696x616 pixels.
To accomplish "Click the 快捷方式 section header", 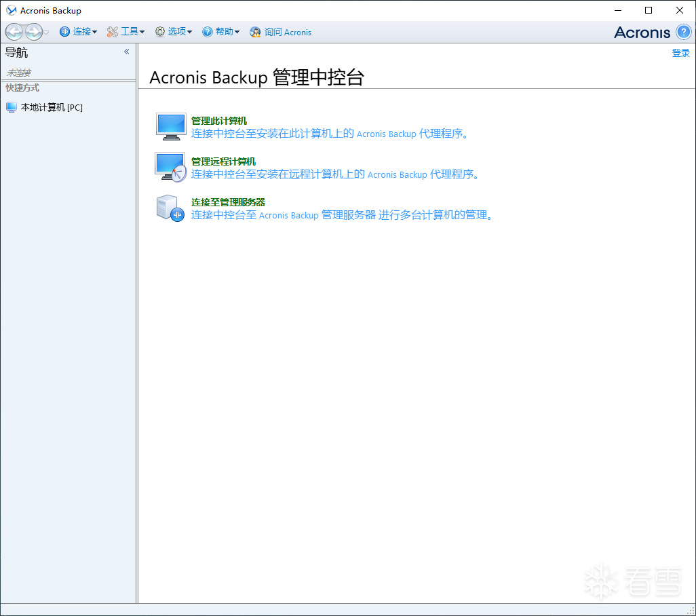I will tap(22, 88).
